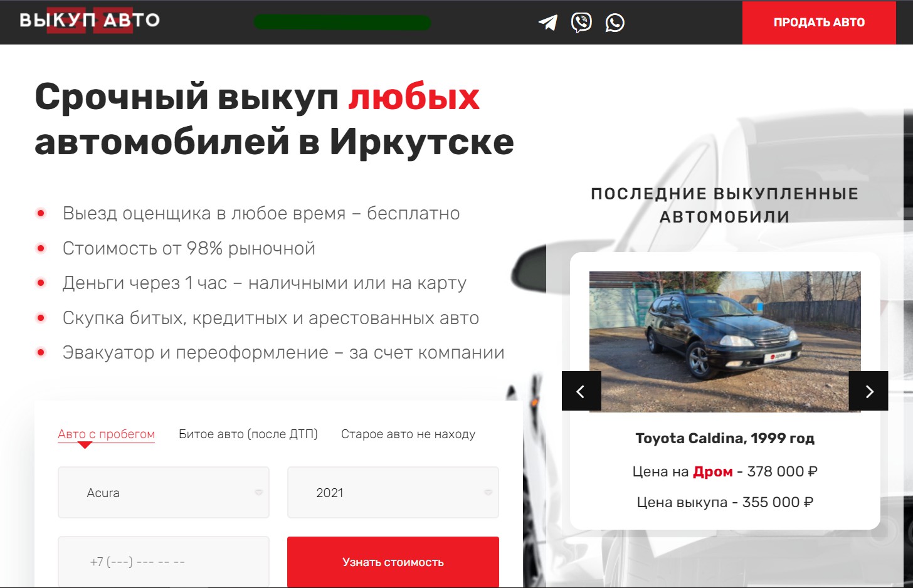This screenshot has height=588, width=913.
Task: Click the ПОСЛЕДНИЕ ВЫКУПЛЕННЫЕ АВТОМОБИЛИ heading
Action: (x=725, y=205)
